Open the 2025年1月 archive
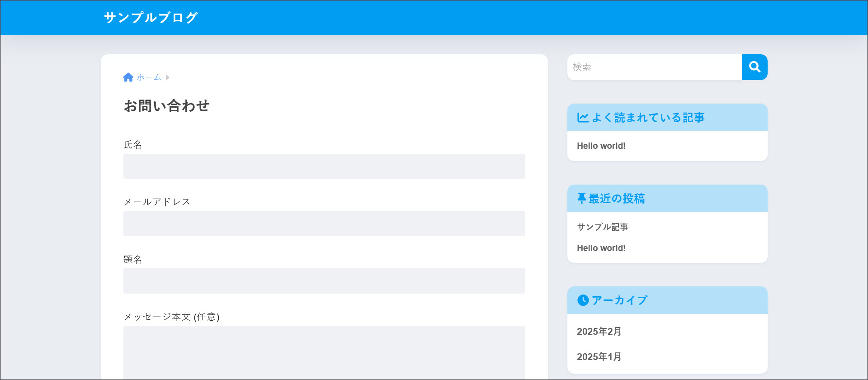Image resolution: width=868 pixels, height=380 pixels. point(599,357)
